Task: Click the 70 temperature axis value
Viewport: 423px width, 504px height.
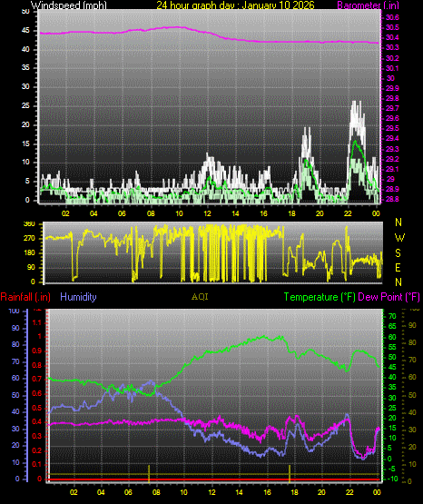Action: click(x=392, y=317)
